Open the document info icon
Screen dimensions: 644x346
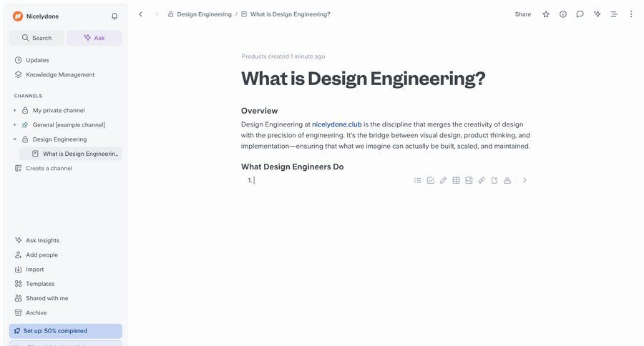click(x=563, y=14)
